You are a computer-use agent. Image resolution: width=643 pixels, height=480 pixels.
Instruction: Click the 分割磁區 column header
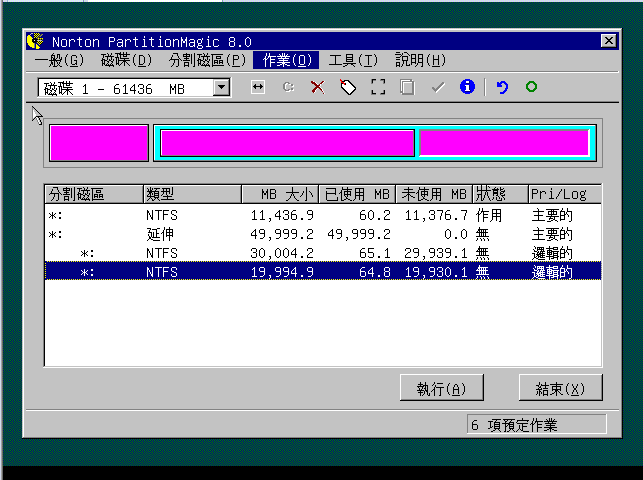(x=94, y=194)
